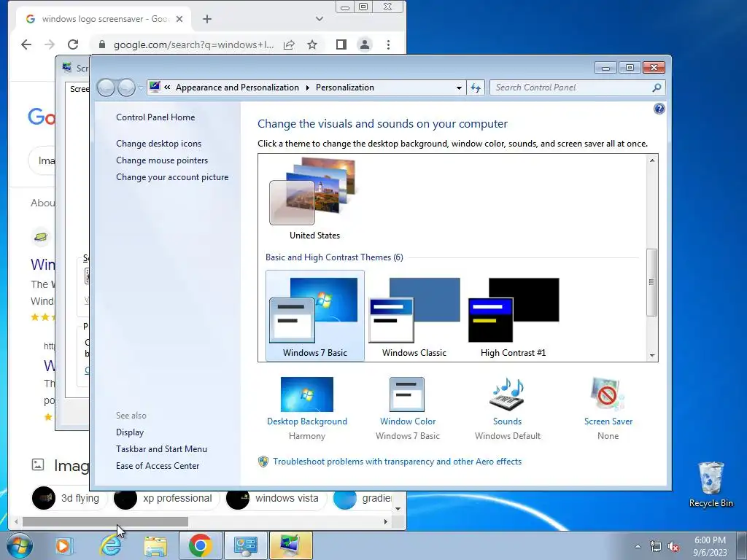
Task: Open the Display link under See also
Action: coord(130,432)
